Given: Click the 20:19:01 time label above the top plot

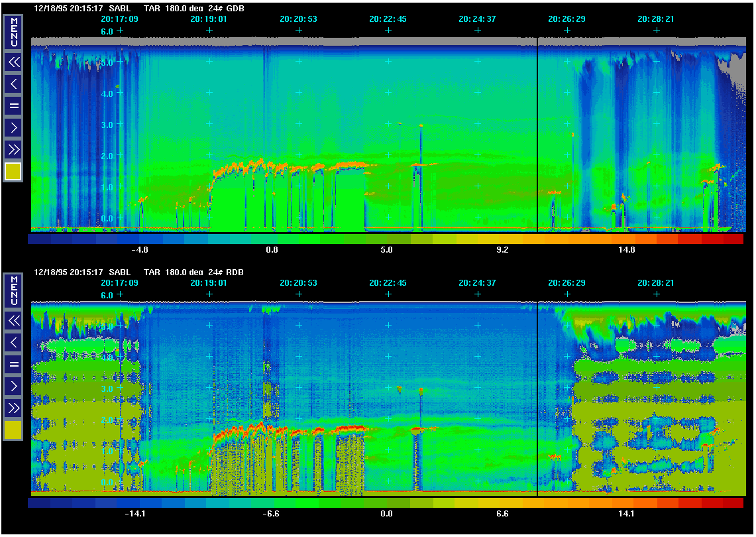Looking at the screenshot, I should 209,19.
